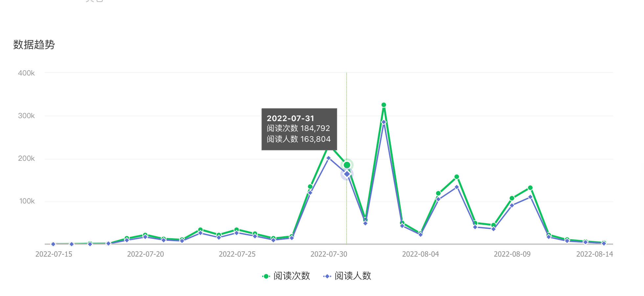The image size is (644, 296).
Task: Click tooltip value 阅读次数 184,792
Action: [x=298, y=128]
